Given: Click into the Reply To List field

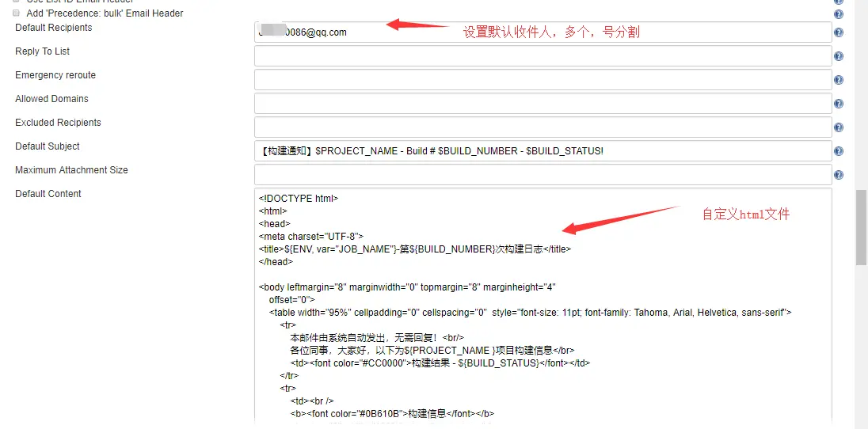Looking at the screenshot, I should coord(543,56).
